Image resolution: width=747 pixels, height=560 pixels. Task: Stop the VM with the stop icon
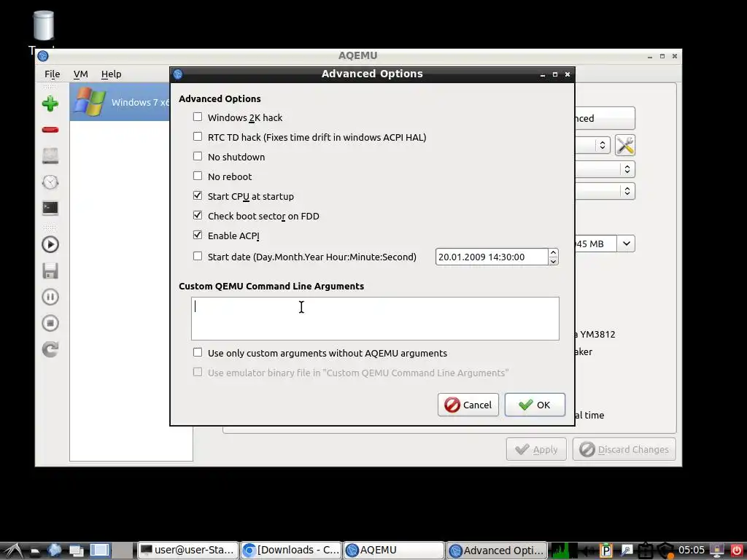point(50,323)
